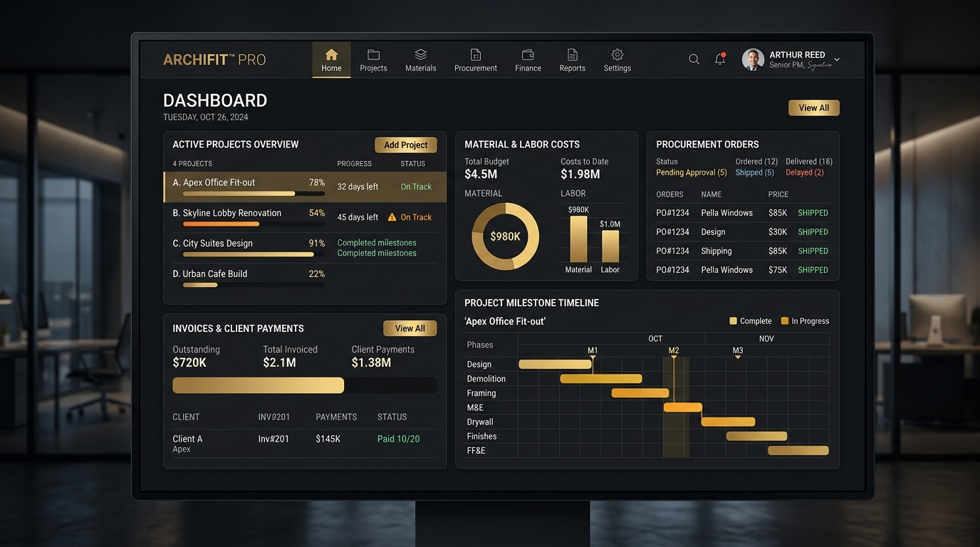Open notifications with the bell icon
The height and width of the screenshot is (547, 980).
point(720,59)
